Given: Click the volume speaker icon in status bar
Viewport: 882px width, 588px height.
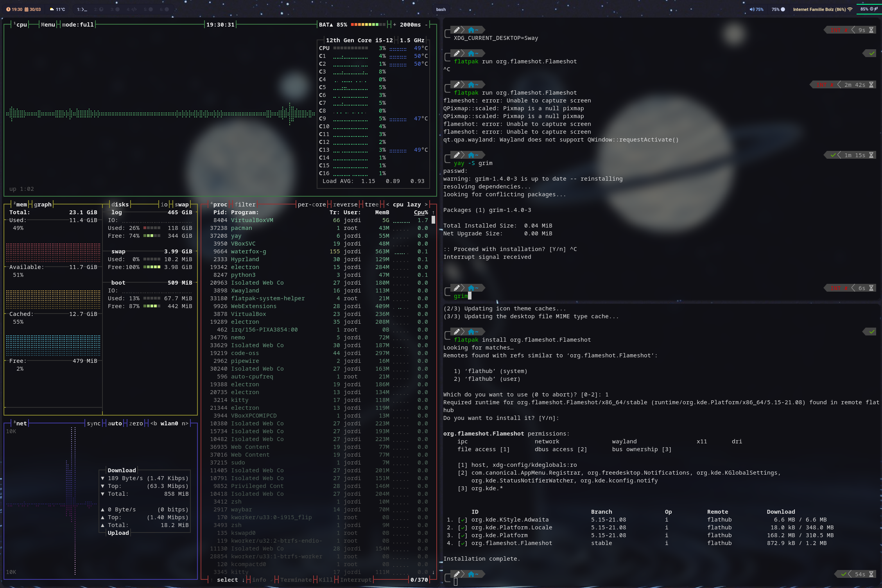Looking at the screenshot, I should 752,9.
